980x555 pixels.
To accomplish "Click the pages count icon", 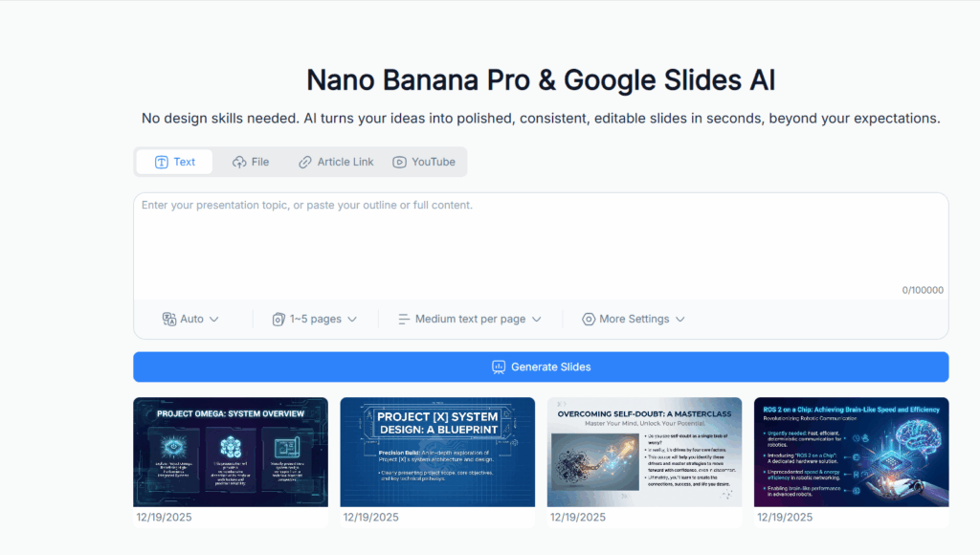I will (277, 319).
